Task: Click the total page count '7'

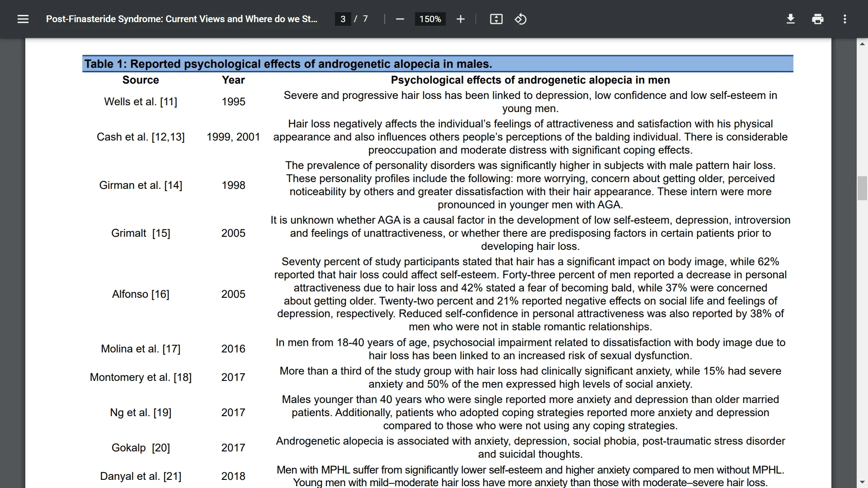Action: [365, 19]
